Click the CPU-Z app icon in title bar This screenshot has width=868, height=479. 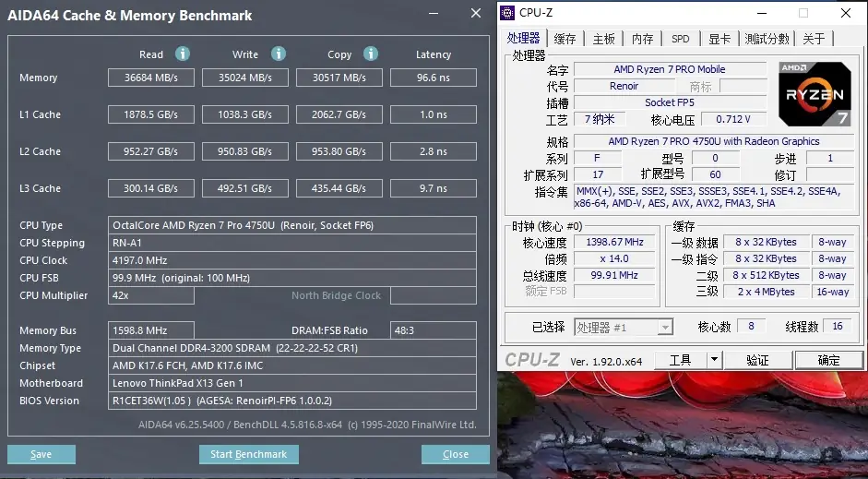(507, 13)
